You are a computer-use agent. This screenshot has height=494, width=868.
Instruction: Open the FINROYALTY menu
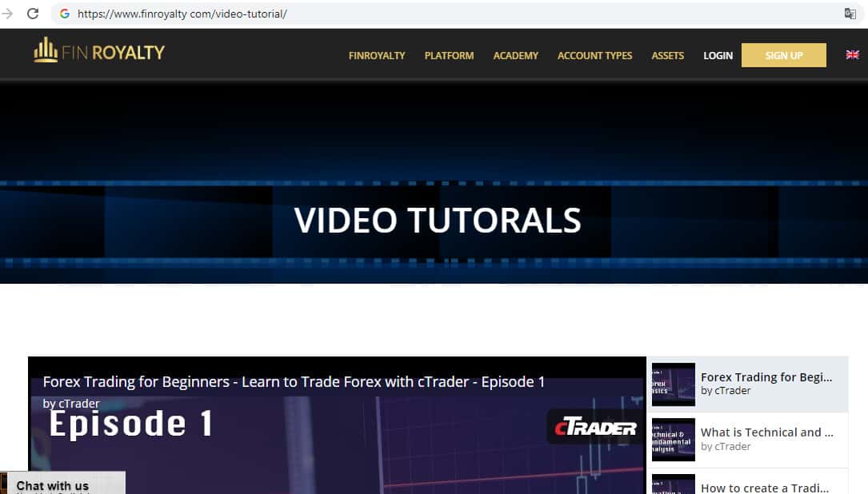coord(377,55)
